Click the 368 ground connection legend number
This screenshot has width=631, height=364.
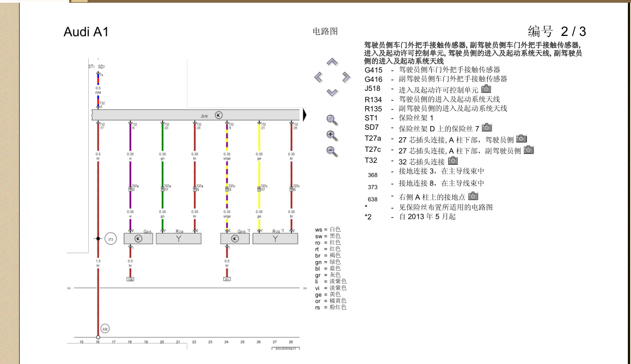click(372, 175)
